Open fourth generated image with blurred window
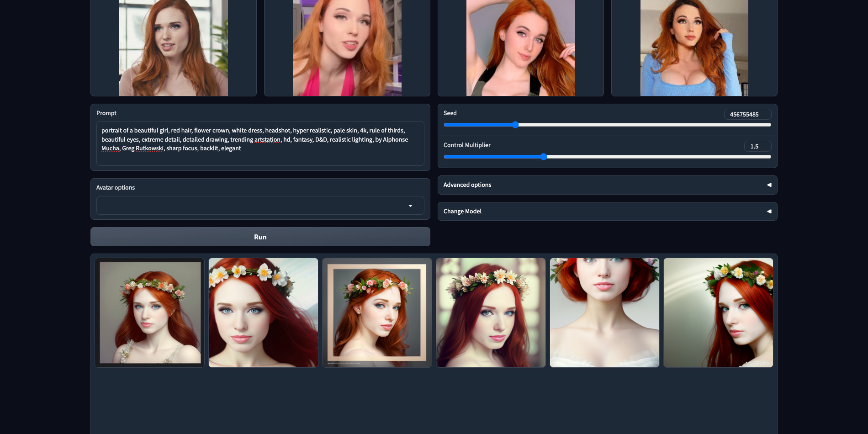868x434 pixels. [x=491, y=312]
